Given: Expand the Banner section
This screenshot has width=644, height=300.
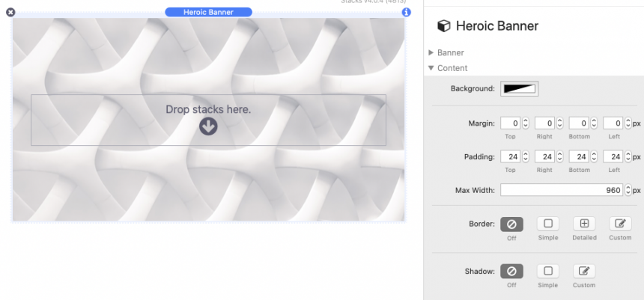Looking at the screenshot, I should (x=431, y=53).
